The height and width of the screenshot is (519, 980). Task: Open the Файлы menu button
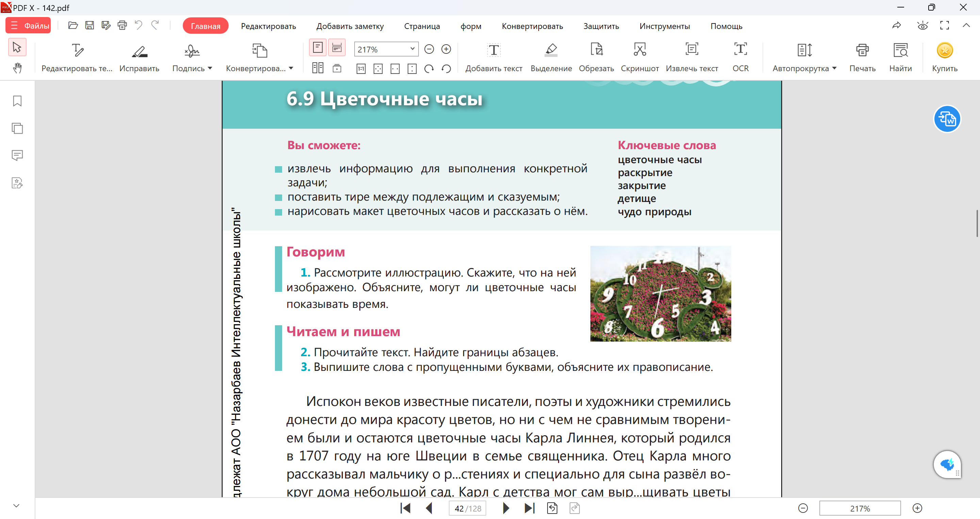[x=29, y=26]
